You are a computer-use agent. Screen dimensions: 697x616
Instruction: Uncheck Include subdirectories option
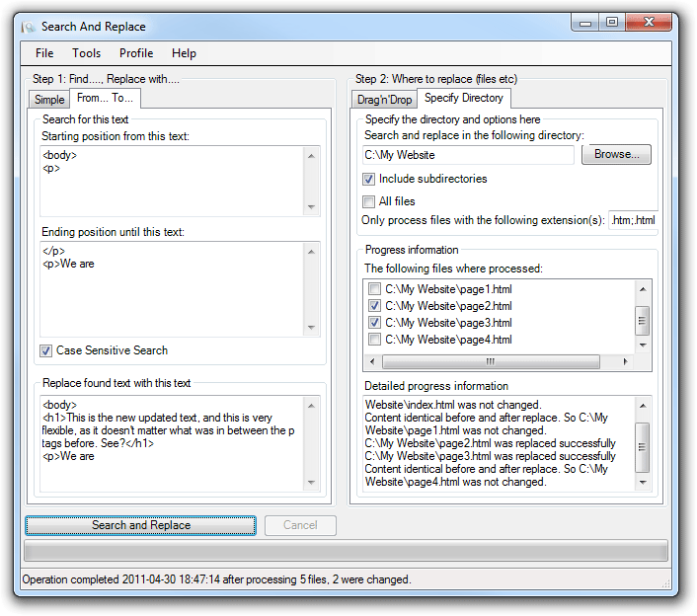coord(369,180)
